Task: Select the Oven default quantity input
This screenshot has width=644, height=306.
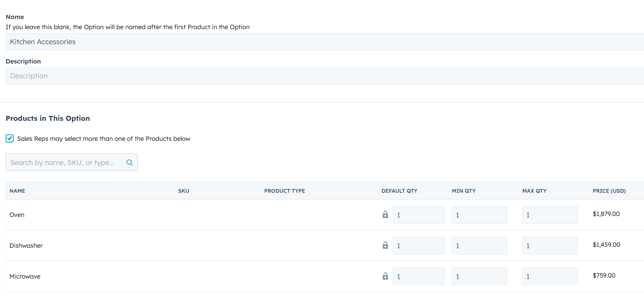Action: click(419, 215)
